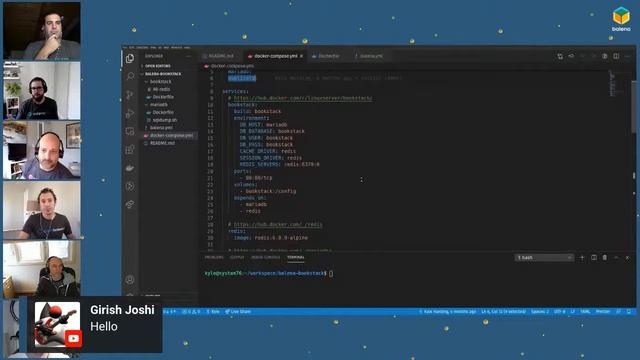The width and height of the screenshot is (640, 360).
Task: Change language mode via YAML
Action: 585,311
